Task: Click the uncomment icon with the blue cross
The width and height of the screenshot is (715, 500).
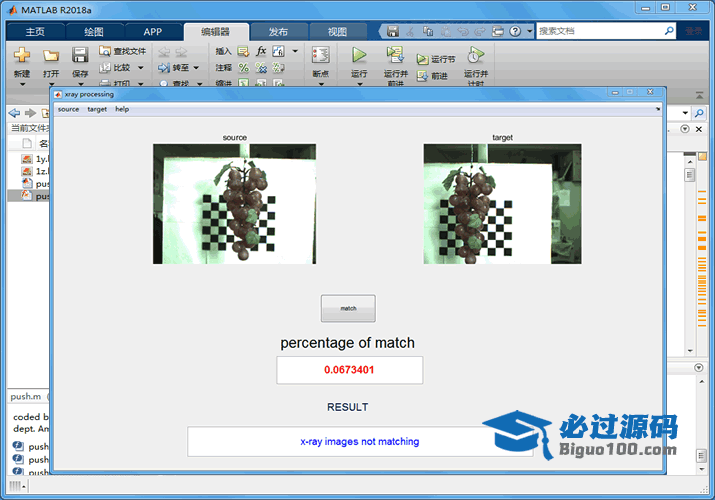Action: [x=261, y=68]
